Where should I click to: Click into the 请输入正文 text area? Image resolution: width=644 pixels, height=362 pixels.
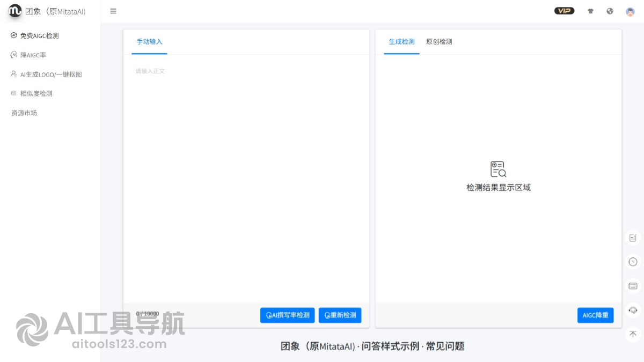click(246, 180)
